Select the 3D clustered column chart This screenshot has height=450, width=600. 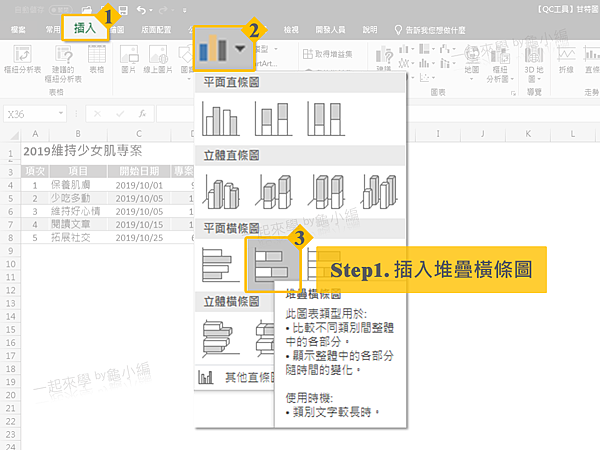(221, 191)
